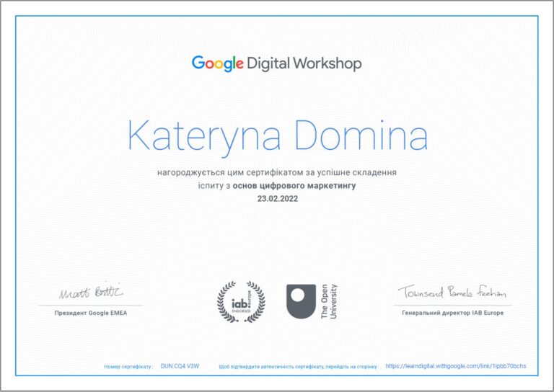The width and height of the screenshot is (554, 392).
Task: Click the Google logo in the header
Action: tap(217, 63)
